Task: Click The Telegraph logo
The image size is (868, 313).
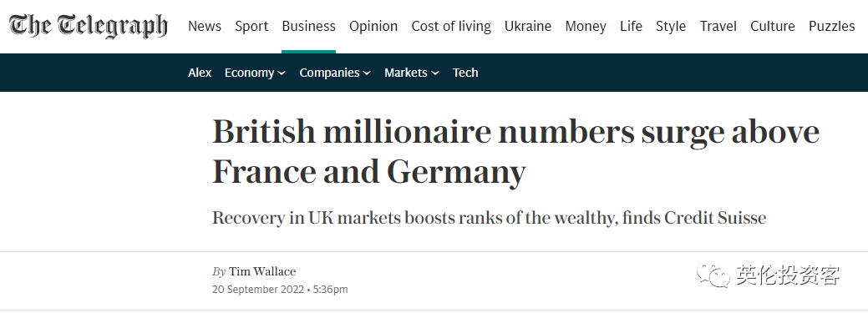Action: coord(88,26)
